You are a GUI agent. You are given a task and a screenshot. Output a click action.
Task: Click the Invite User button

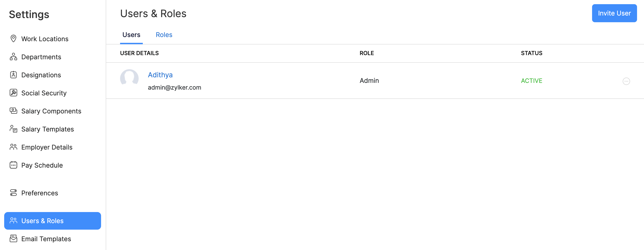coord(614,13)
